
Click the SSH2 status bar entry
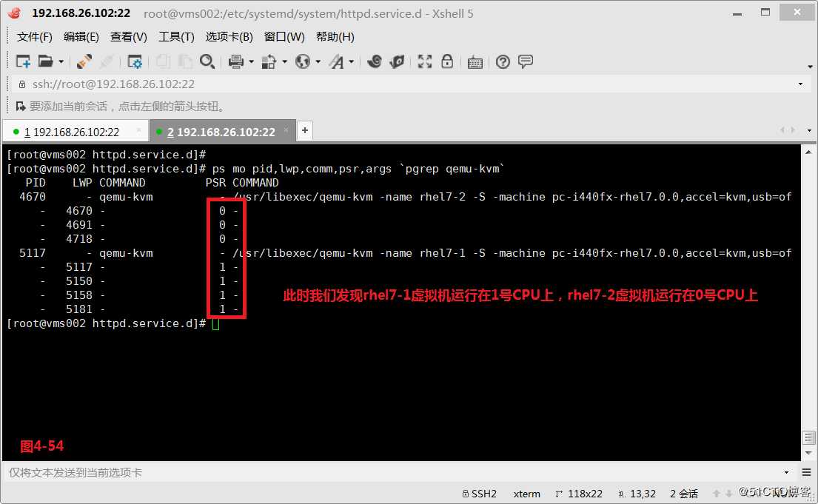coord(480,494)
